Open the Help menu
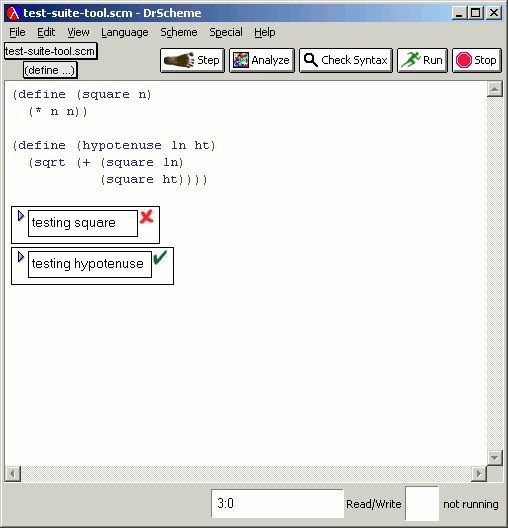 click(x=265, y=32)
